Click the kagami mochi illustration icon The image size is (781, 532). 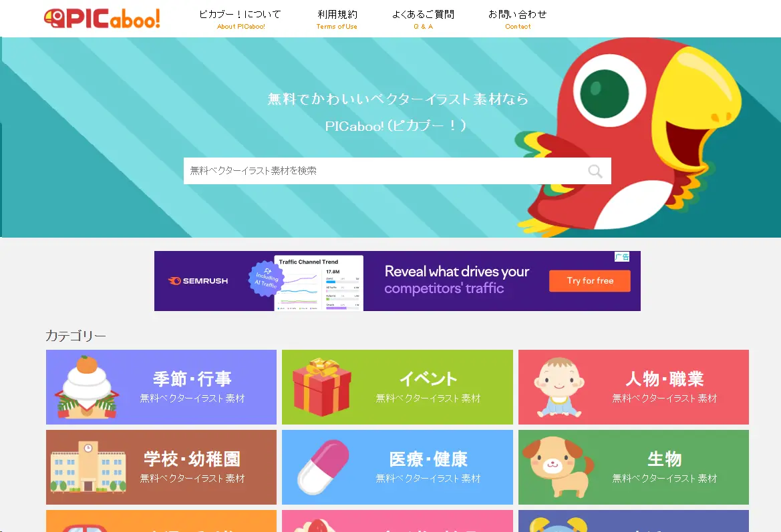[x=88, y=386]
